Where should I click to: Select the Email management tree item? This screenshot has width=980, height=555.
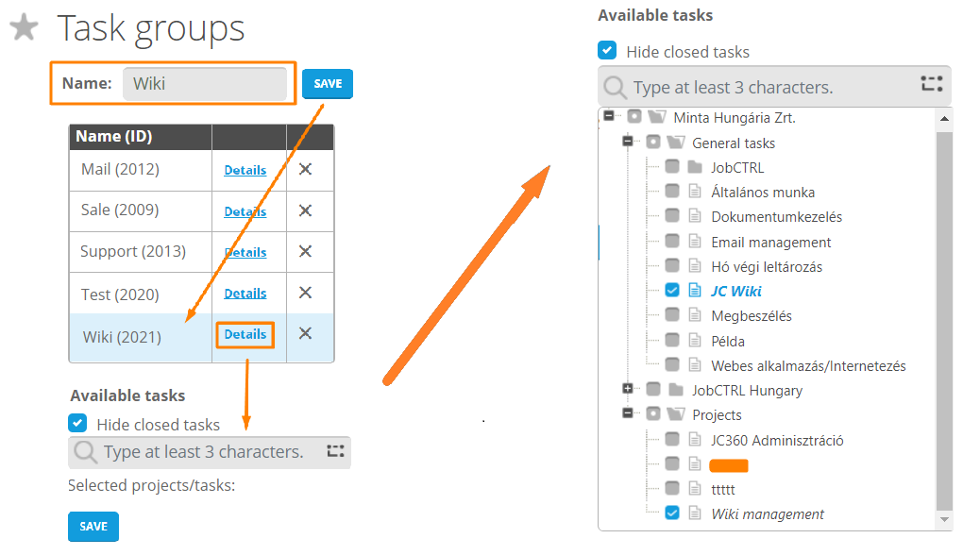770,243
